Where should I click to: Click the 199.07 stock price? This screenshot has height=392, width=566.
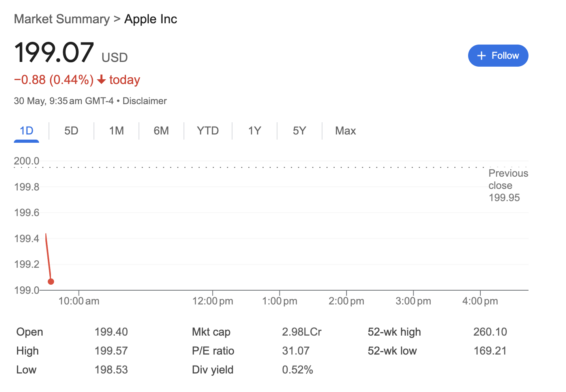tap(54, 52)
